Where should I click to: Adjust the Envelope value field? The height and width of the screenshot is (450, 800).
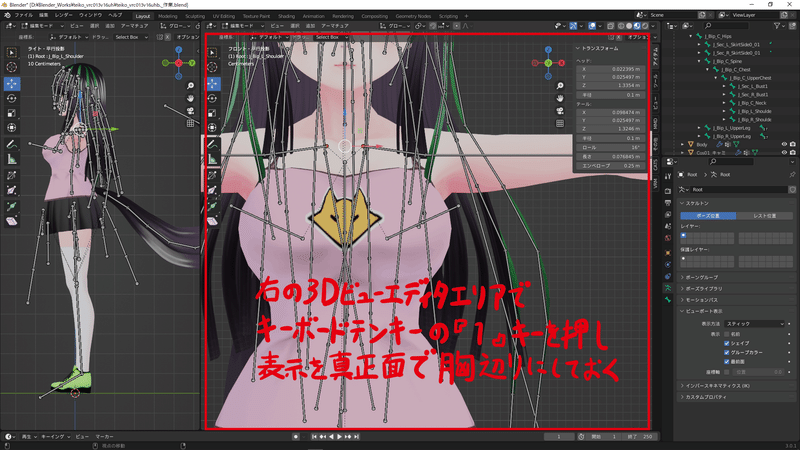610,166
